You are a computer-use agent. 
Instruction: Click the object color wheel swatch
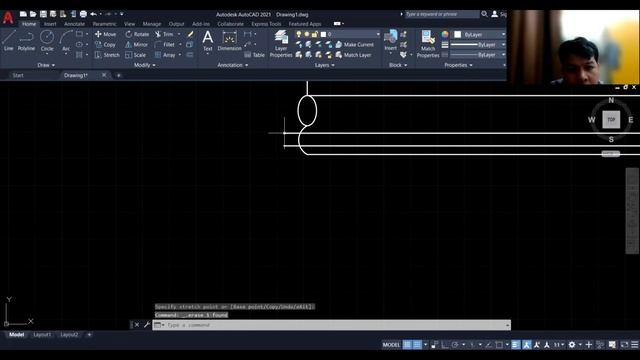445,35
